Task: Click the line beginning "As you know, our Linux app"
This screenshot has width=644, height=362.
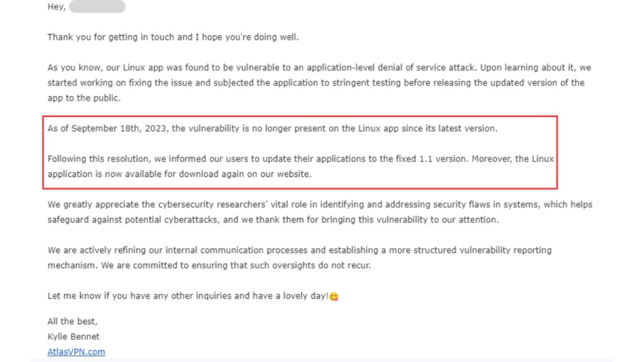Action: click(319, 67)
